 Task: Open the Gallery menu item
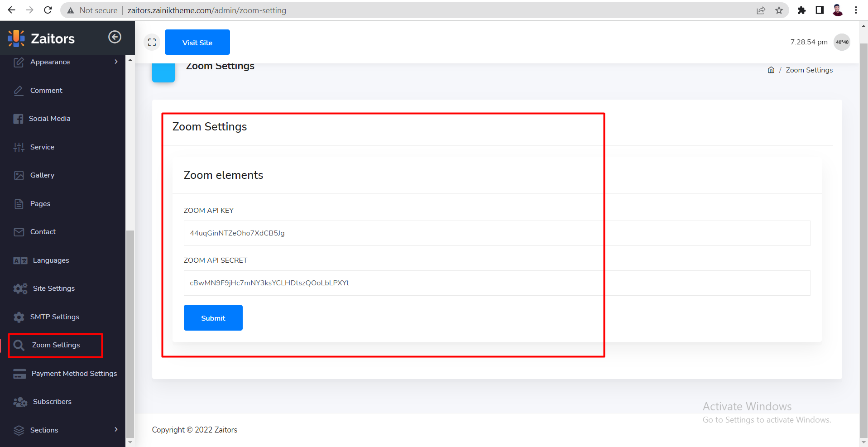tap(42, 175)
